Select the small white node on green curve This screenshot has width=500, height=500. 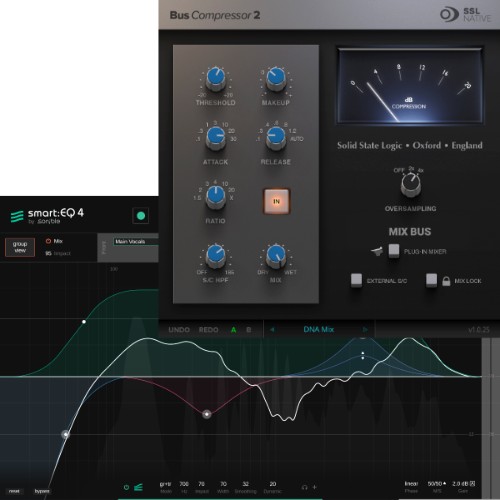[x=84, y=322]
